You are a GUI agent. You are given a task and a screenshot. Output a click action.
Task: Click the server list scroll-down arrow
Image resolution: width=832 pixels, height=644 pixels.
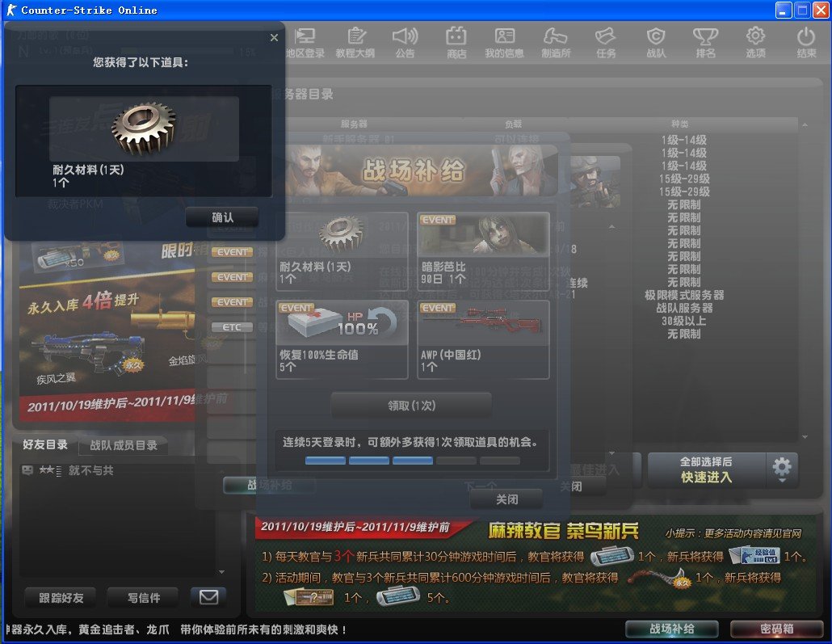805,437
